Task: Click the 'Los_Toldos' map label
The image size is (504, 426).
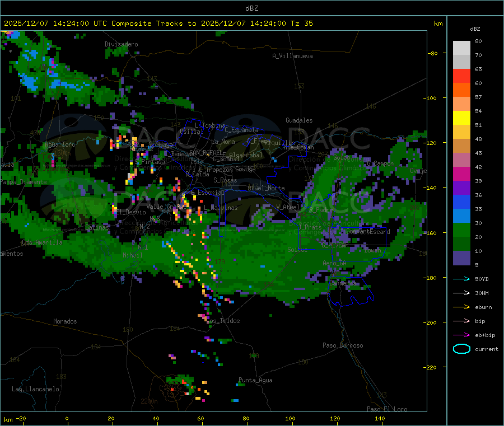Action: 223,321
